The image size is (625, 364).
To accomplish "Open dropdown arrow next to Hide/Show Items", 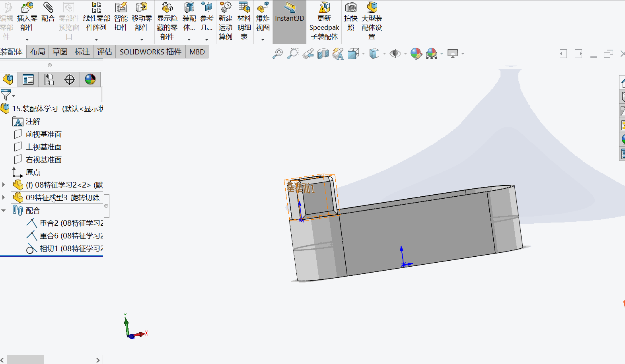I will click(405, 54).
